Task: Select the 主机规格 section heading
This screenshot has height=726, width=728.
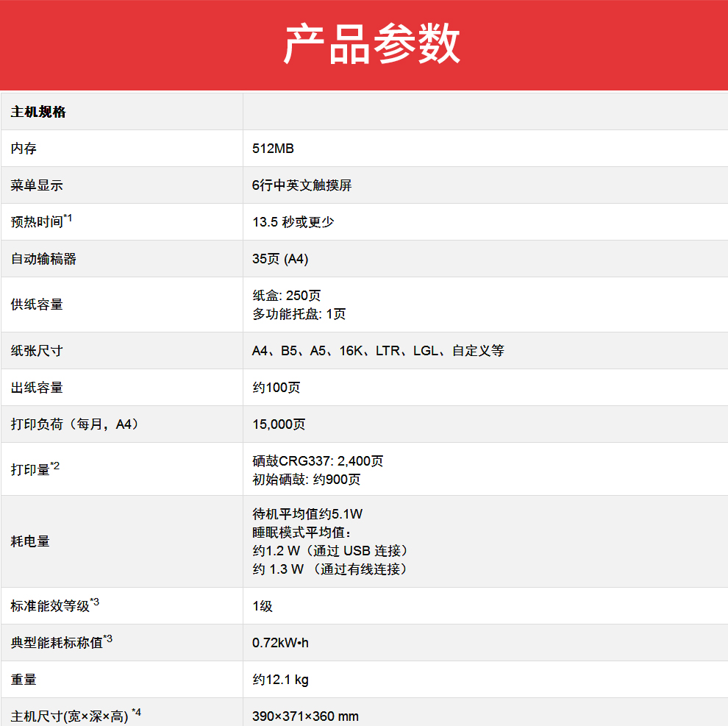Action: (x=38, y=112)
